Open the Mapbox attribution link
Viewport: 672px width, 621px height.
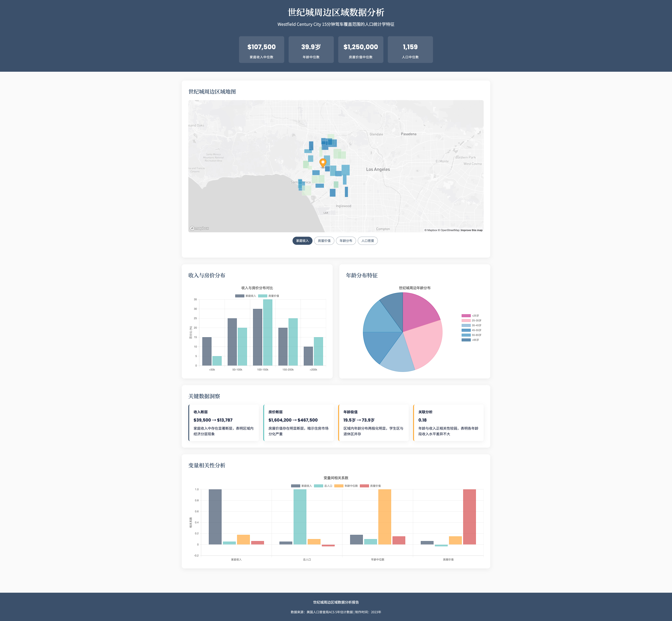(431, 230)
